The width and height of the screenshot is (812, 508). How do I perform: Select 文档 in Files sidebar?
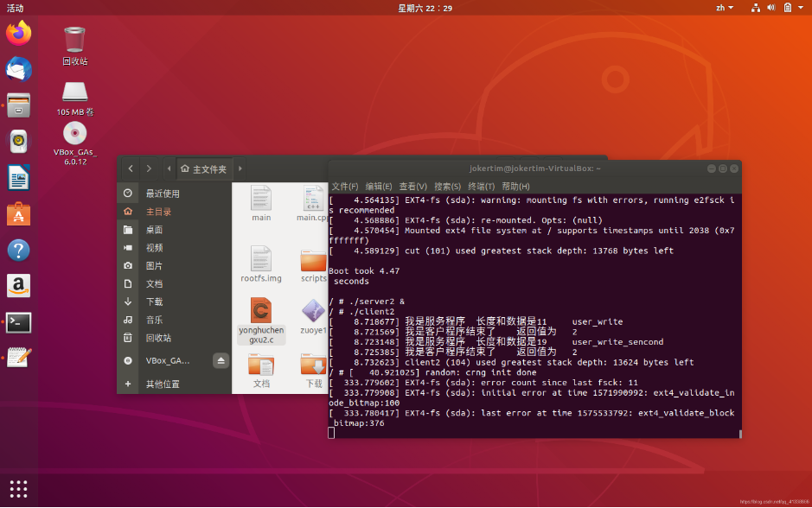pos(174,284)
